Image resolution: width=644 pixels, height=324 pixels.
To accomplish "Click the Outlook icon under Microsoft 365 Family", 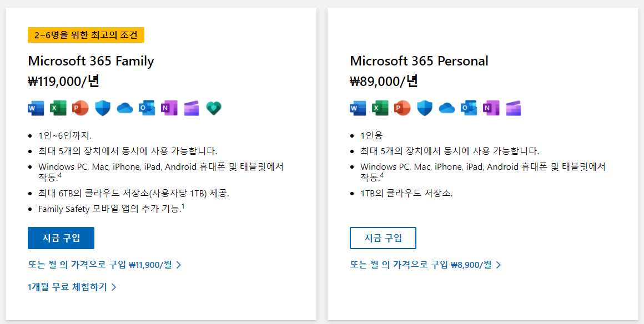I will coord(147,108).
